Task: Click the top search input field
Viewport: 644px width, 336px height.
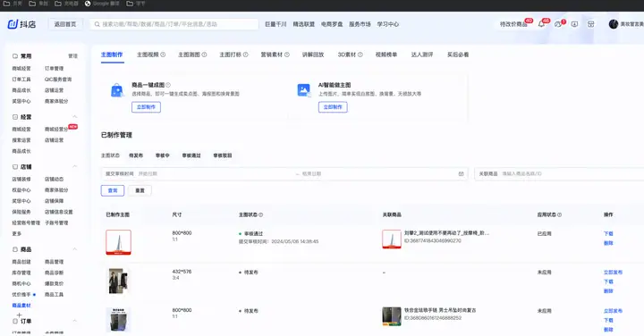Action: (x=174, y=24)
